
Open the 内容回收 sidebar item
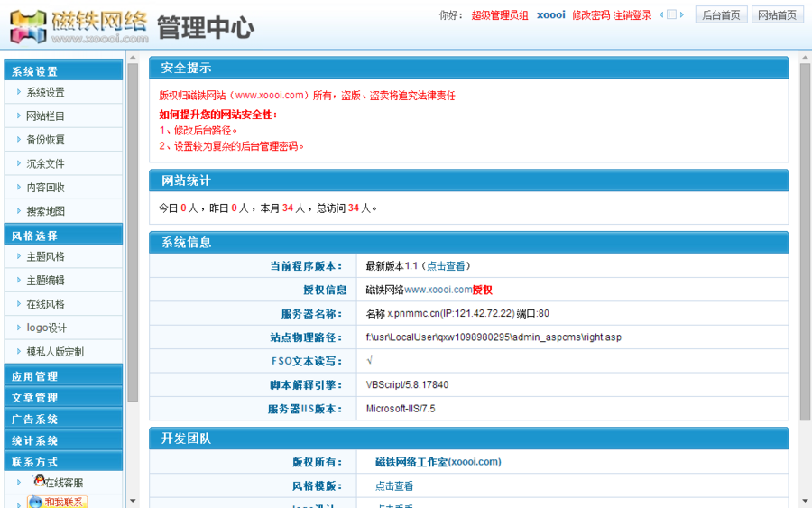[x=46, y=188]
